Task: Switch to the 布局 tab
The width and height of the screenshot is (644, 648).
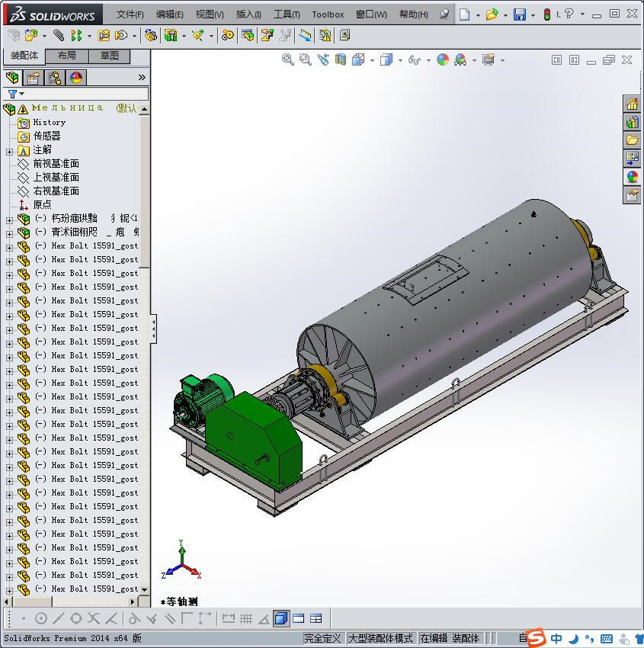Action: 66,56
